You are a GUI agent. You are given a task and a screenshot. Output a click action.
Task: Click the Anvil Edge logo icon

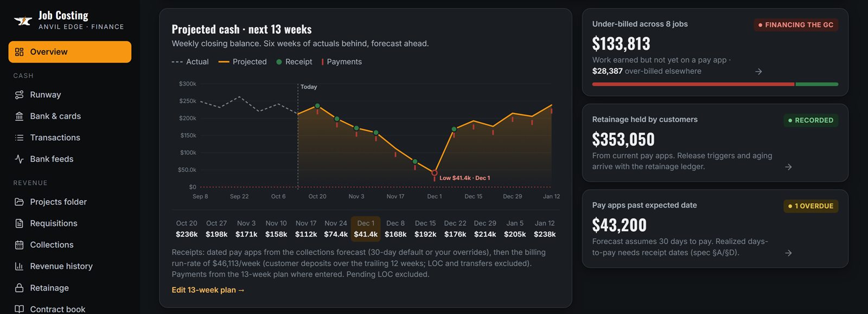(x=23, y=21)
